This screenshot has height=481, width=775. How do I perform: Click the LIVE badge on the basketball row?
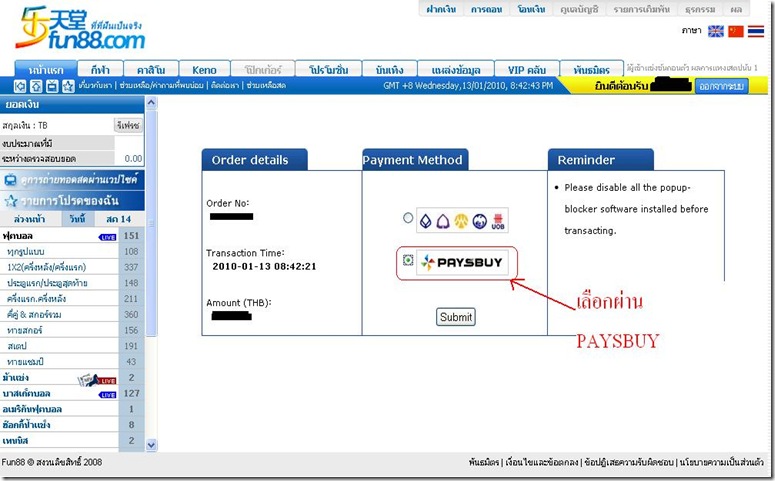coord(107,394)
